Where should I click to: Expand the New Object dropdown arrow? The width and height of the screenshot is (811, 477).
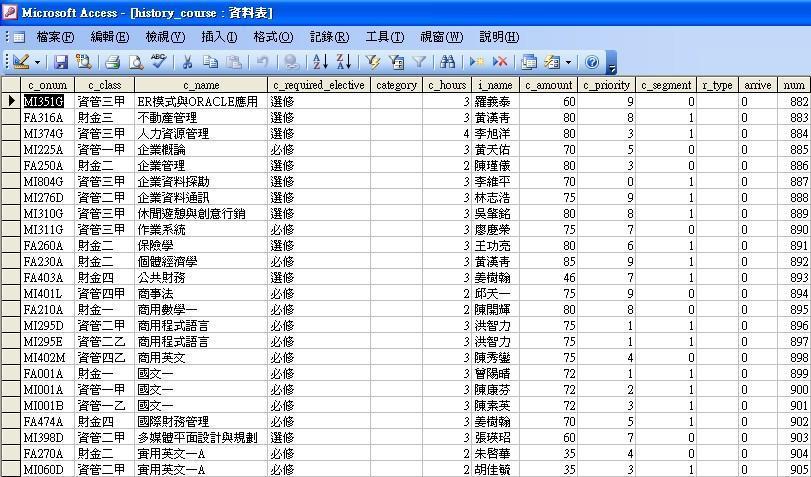pyautogui.click(x=568, y=62)
